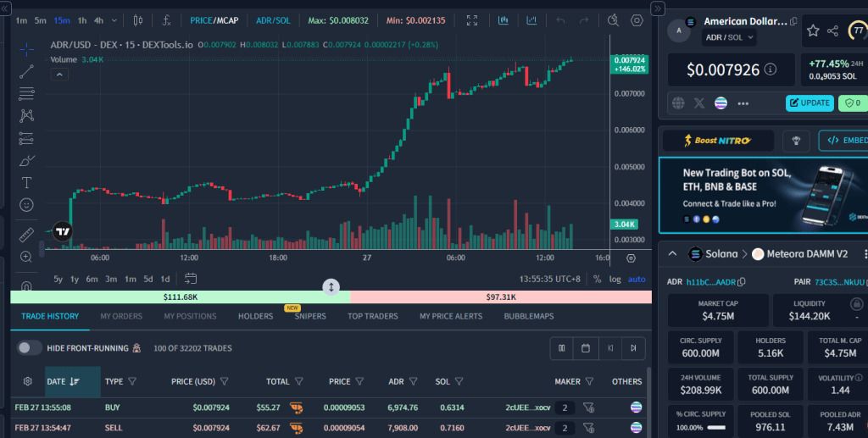Open the Trade History tab
Image resolution: width=868 pixels, height=438 pixels.
point(50,316)
